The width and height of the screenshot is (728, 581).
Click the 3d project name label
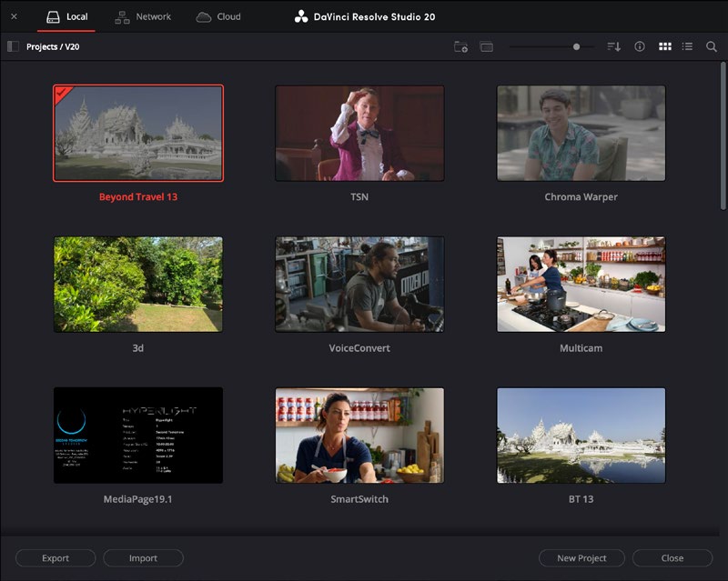click(138, 348)
